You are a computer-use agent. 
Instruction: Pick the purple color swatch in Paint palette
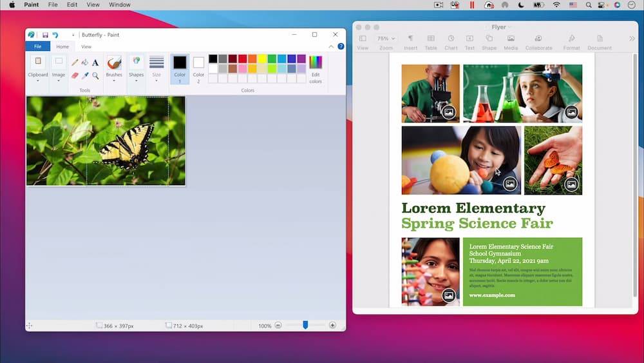pyautogui.click(x=301, y=59)
